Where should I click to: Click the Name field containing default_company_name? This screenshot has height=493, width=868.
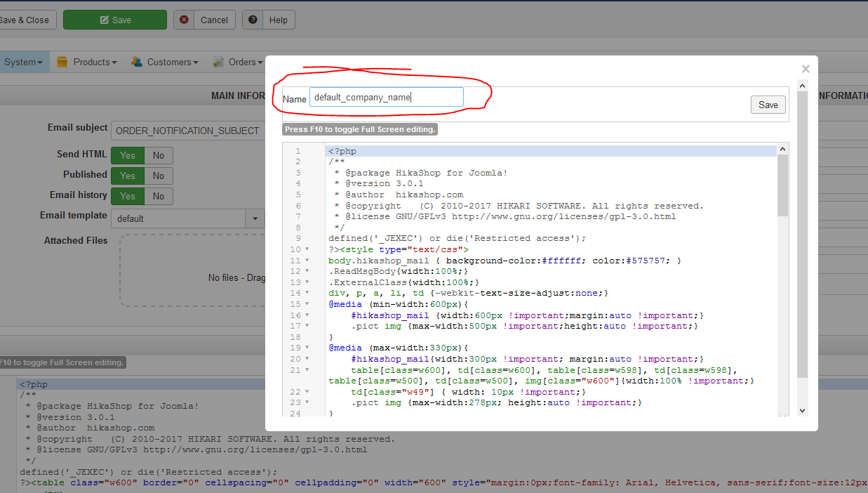(386, 98)
